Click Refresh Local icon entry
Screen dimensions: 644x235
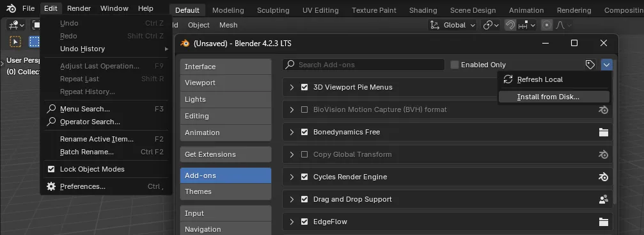click(x=508, y=79)
